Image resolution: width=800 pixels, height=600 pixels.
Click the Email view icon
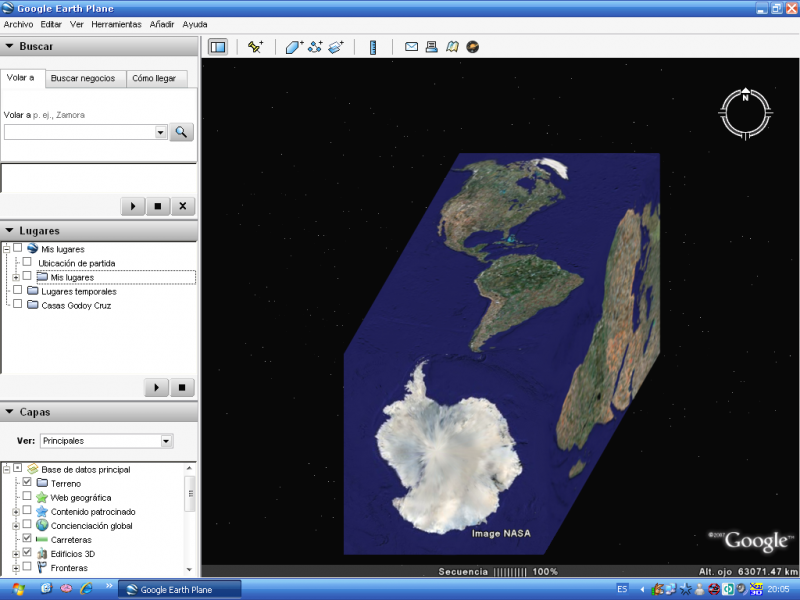click(x=410, y=46)
